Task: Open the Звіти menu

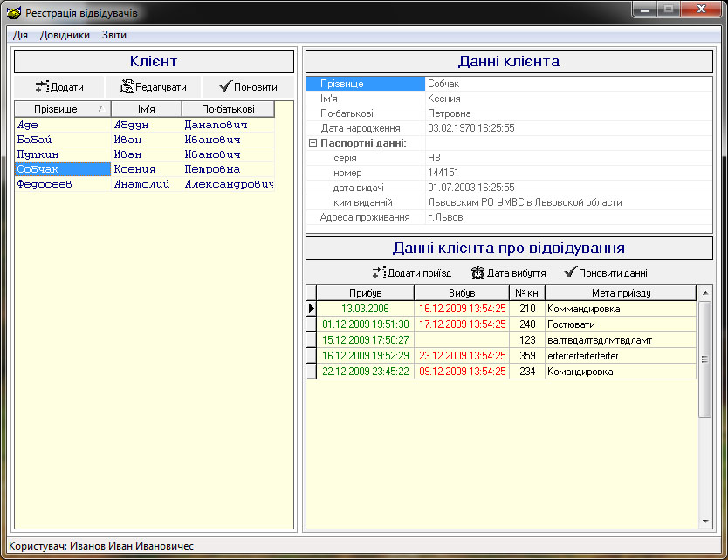Action: click(x=113, y=35)
